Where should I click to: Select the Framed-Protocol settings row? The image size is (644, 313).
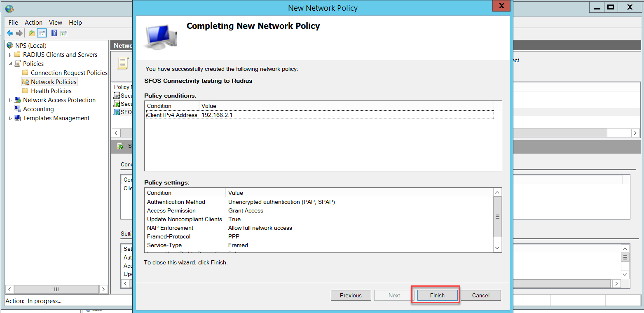pyautogui.click(x=319, y=236)
